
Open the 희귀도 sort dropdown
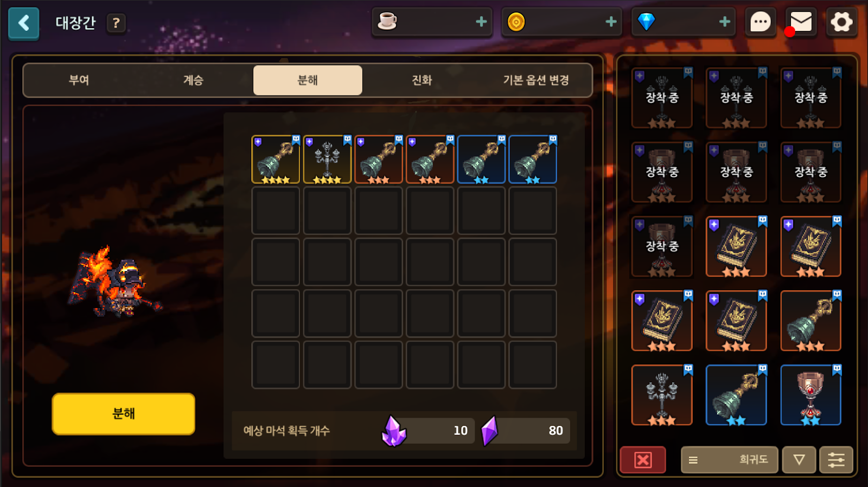729,460
